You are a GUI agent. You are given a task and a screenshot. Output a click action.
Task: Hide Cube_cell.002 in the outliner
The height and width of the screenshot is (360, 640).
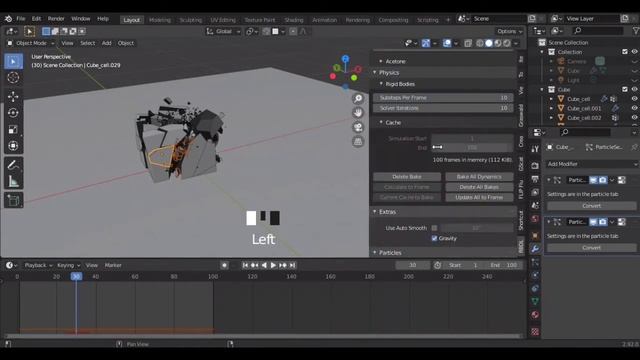point(634,118)
